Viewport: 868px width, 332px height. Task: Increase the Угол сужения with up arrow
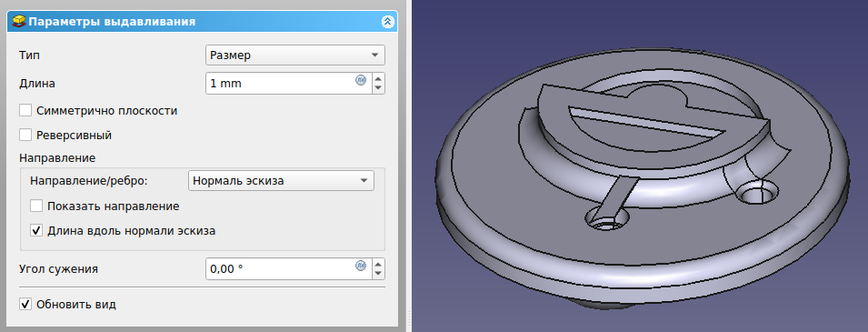[x=378, y=264]
